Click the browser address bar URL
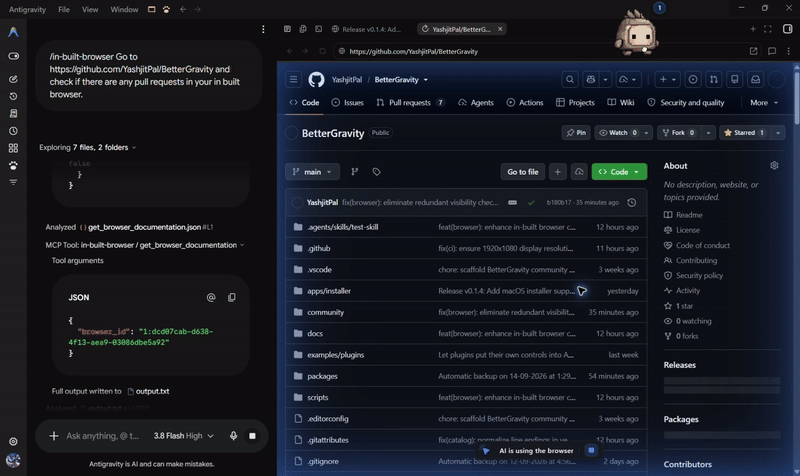Screen dimensions: 800x476 tap(414, 51)
